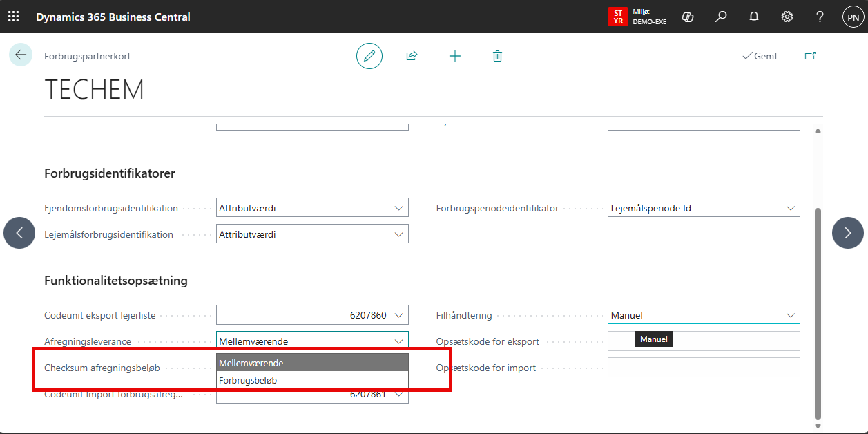The height and width of the screenshot is (434, 868).
Task: Open settings gear menu
Action: click(787, 17)
